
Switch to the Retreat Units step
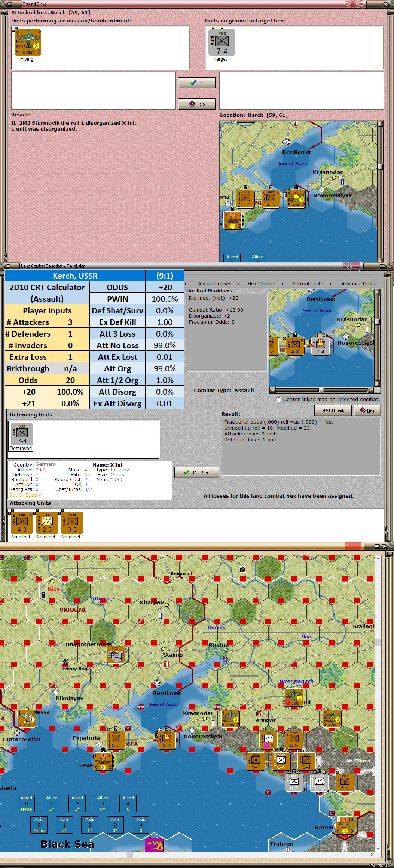[x=312, y=284]
